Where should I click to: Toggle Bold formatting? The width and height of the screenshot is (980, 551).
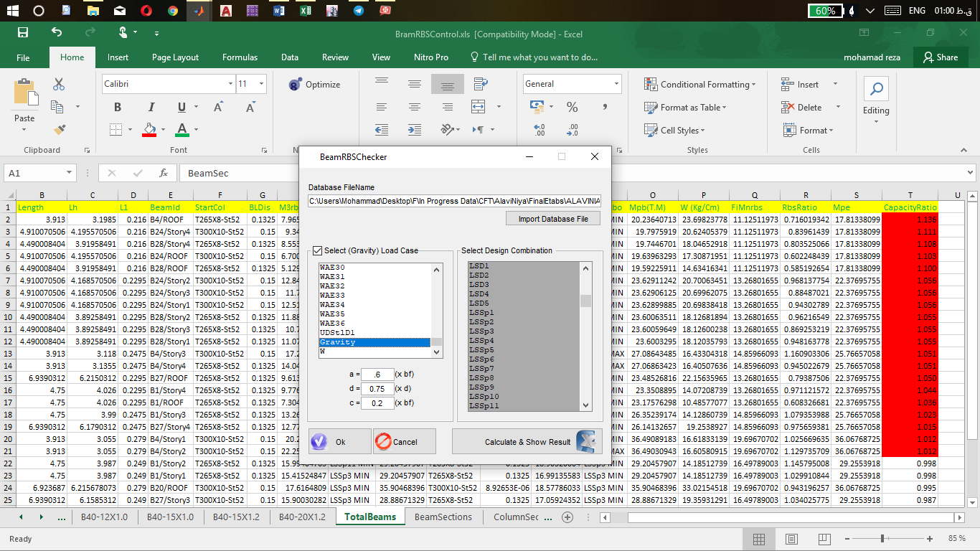(118, 108)
